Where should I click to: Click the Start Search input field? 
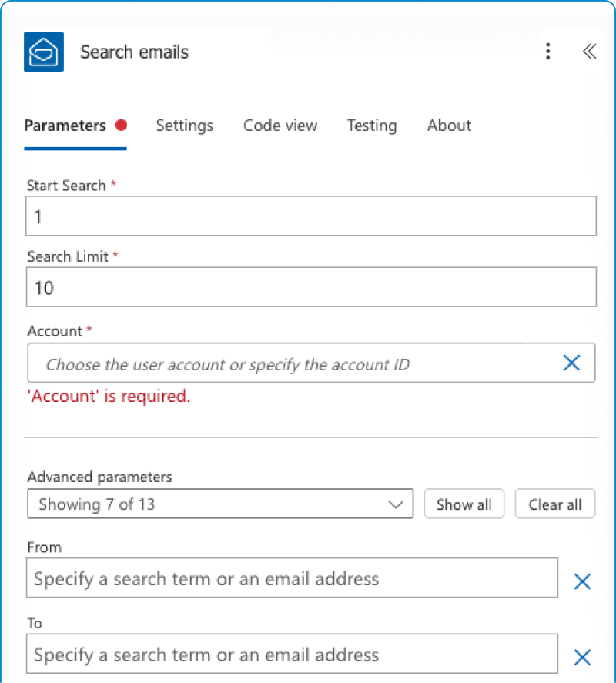311,216
